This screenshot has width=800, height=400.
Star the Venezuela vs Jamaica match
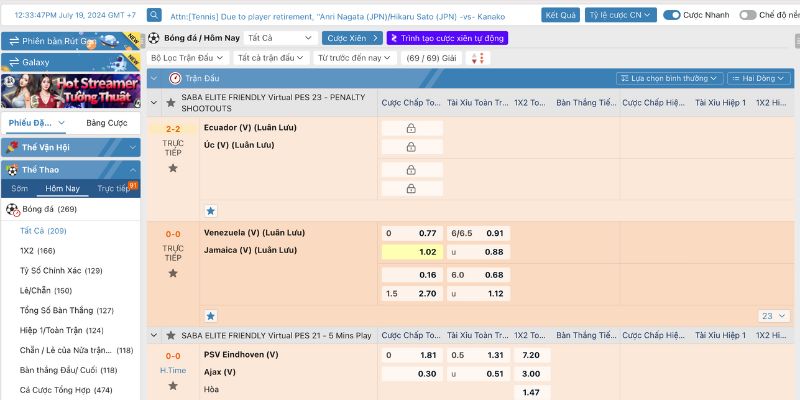tap(173, 272)
